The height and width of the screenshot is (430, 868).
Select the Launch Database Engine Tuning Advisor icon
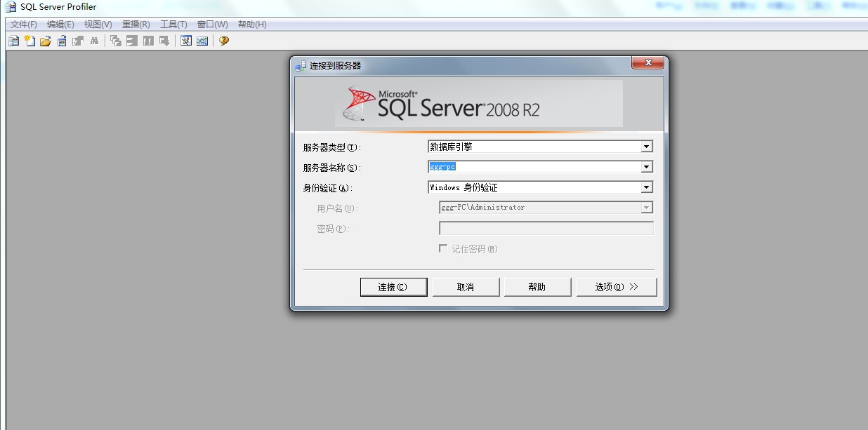tap(185, 40)
